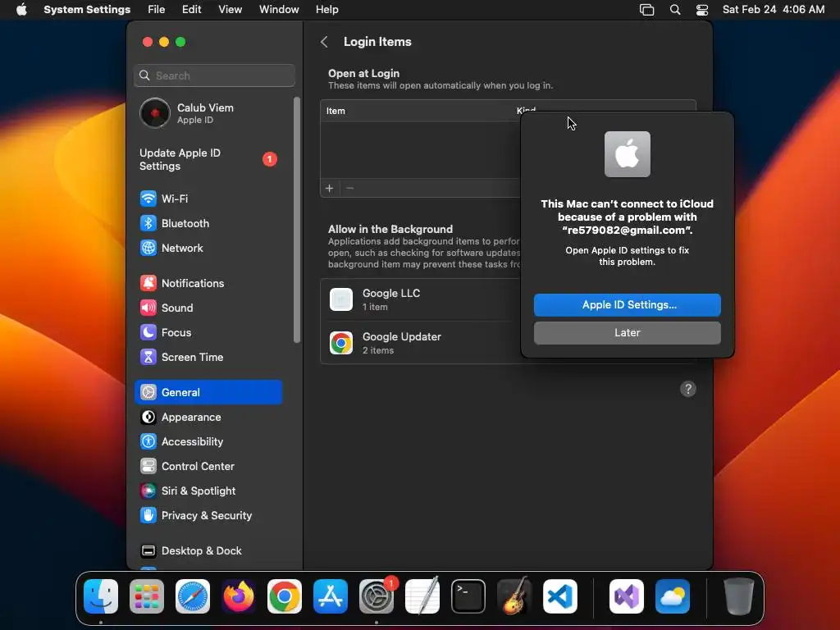Image resolution: width=840 pixels, height=630 pixels.
Task: Launch Firefox from the Dock
Action: tap(239, 596)
